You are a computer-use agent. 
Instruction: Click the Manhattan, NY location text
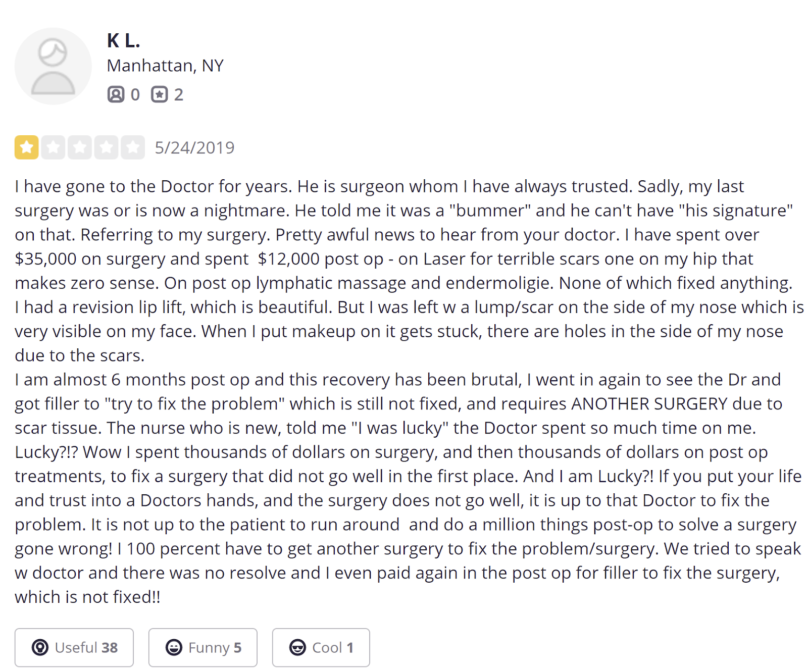point(165,66)
